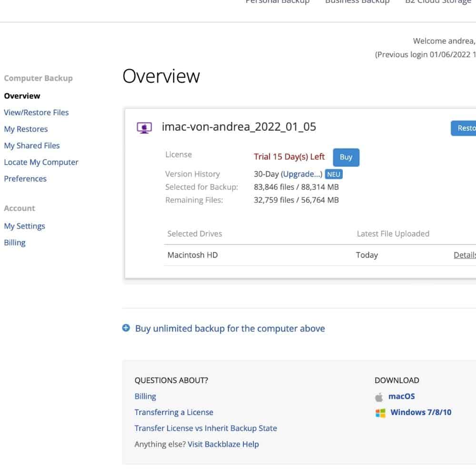Click the Overview page heading

pos(161,76)
